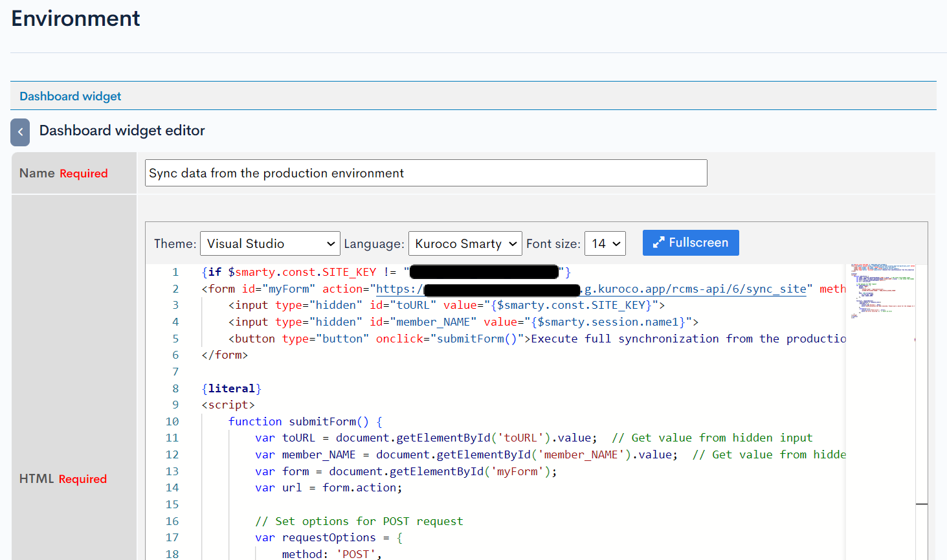Click 'var url = form.action;' on line 14

click(x=329, y=487)
